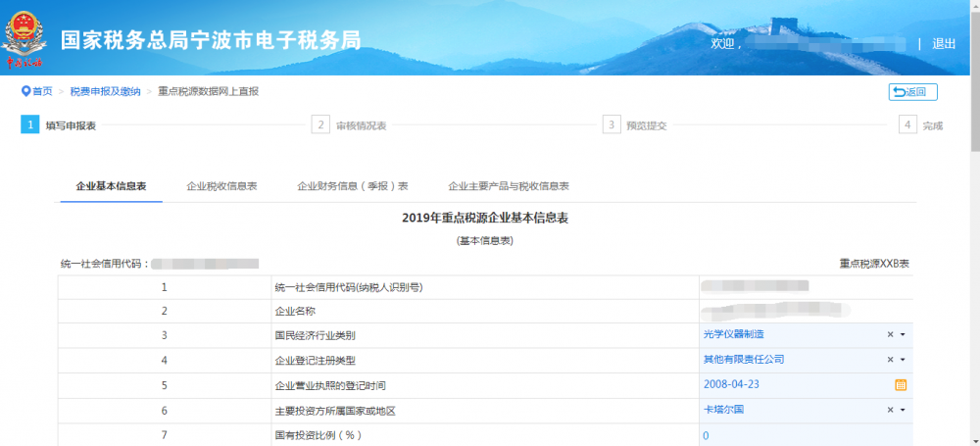Select step 1 填写申报表
The width and height of the screenshot is (980, 446).
pos(59,125)
